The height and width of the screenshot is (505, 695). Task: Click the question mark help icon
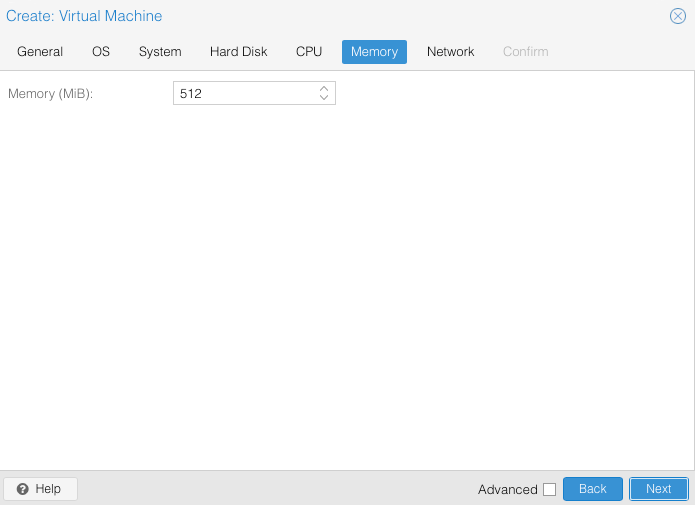[23, 489]
